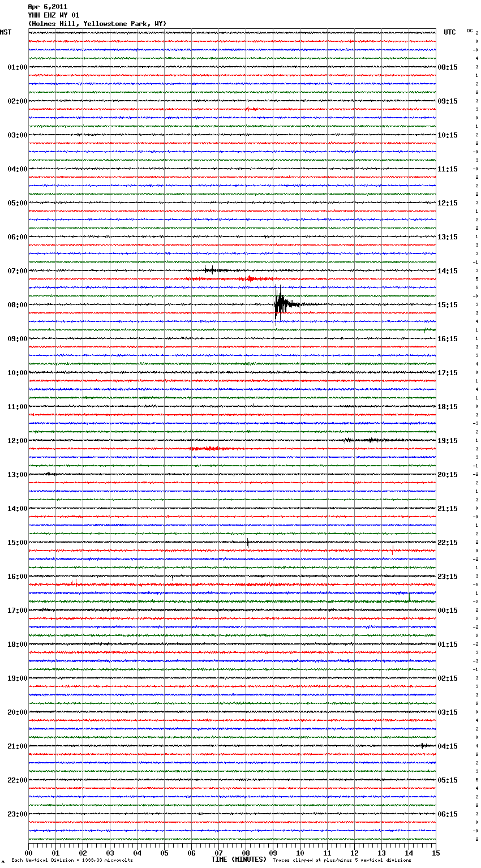Click the 14:00 MST time label
Screen dimensions: 481x868
pyautogui.click(x=18, y=509)
